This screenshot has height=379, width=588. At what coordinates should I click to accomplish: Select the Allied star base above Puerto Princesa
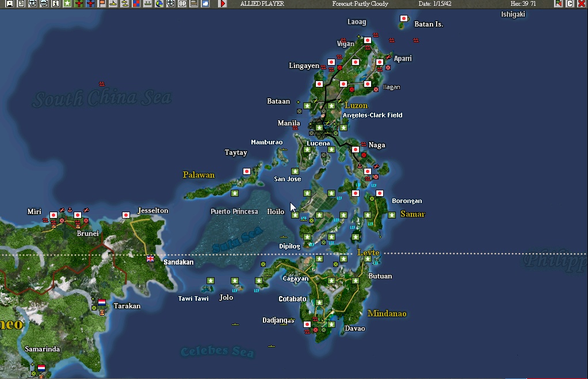[x=235, y=193]
